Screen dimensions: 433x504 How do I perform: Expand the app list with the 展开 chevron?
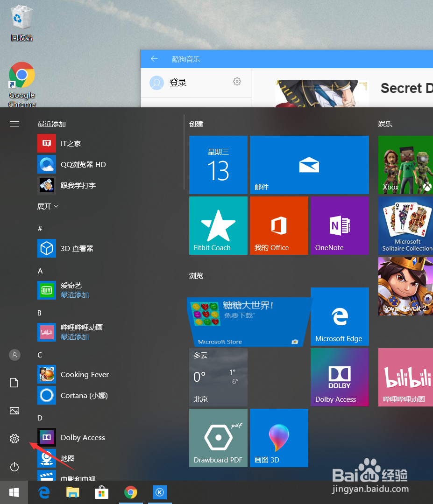pos(48,206)
